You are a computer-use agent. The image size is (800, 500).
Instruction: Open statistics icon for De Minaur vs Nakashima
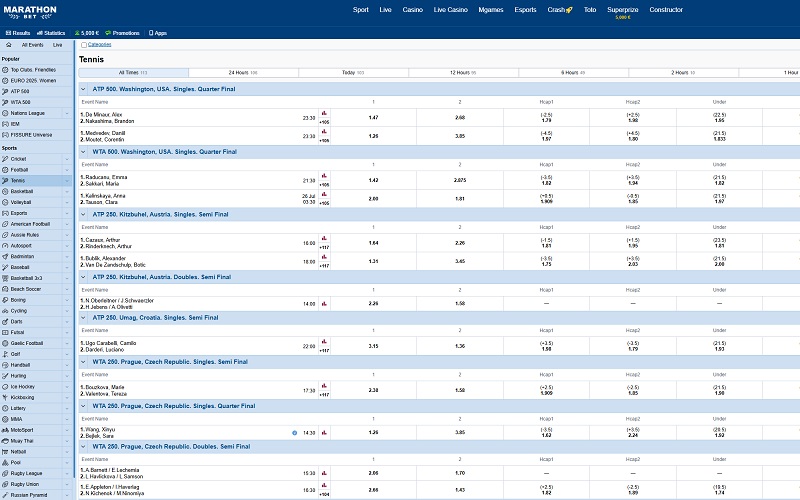[x=324, y=113]
